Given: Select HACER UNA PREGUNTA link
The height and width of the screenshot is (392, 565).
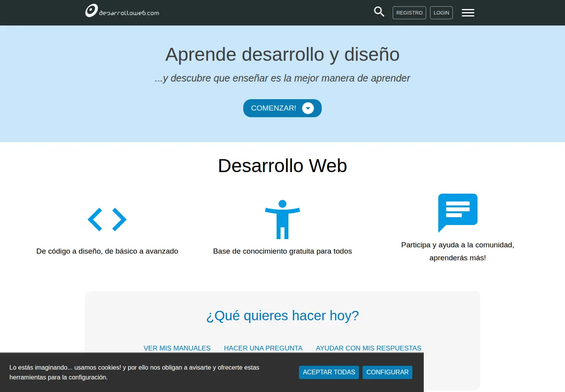Looking at the screenshot, I should [x=263, y=348].
